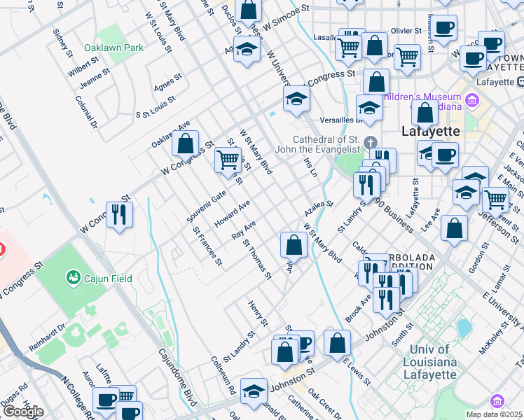The width and height of the screenshot is (524, 420).
Task: Click the shopping bag marker above Lafayette label
Action: click(x=425, y=114)
